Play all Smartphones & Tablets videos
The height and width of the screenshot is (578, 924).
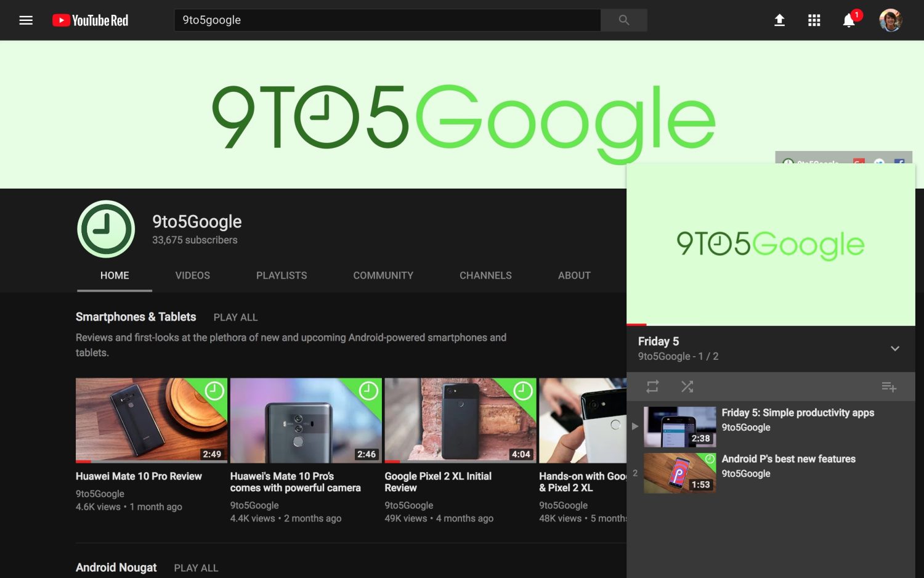(235, 317)
